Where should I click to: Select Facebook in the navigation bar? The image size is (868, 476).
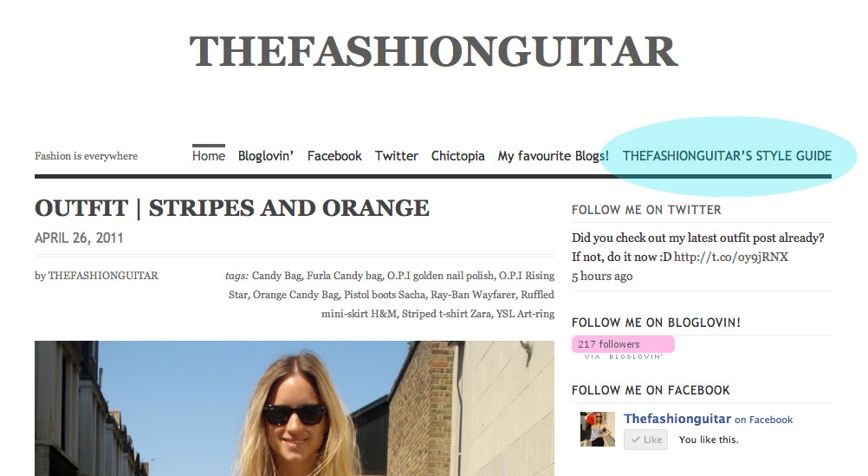tap(334, 156)
